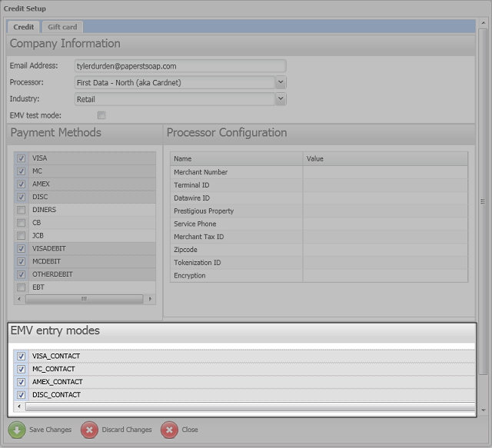Viewport: 492px width, 448px height.
Task: Enable the EMV test mode checkbox
Action: coord(101,115)
